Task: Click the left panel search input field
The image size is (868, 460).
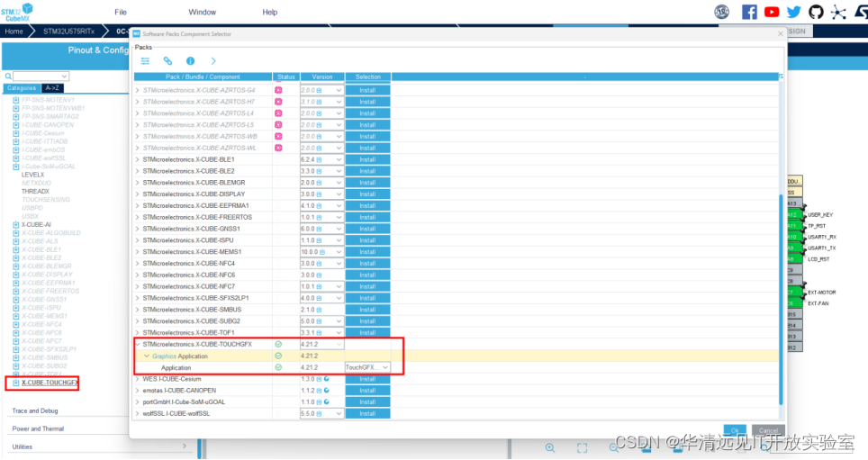Action: pos(37,77)
